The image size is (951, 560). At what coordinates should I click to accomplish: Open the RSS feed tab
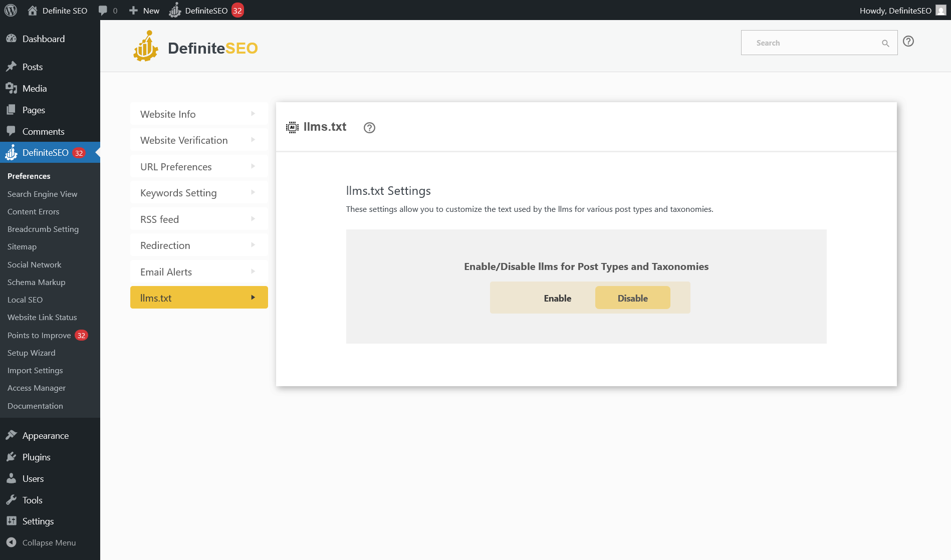[x=199, y=219]
